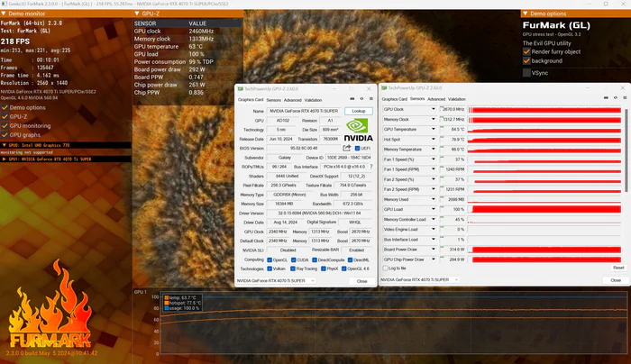Open GPU selector dropdown in Sensors window

420,279
